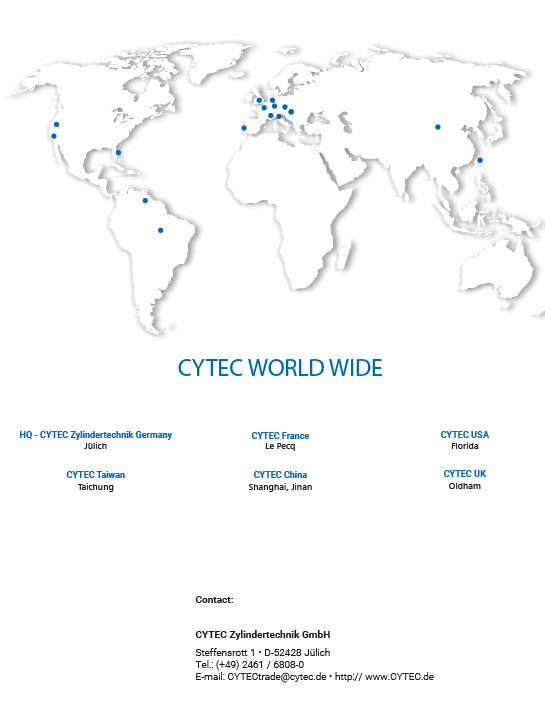
Task: Click the CYTEC WORLD WIDE heading
Action: point(280,368)
